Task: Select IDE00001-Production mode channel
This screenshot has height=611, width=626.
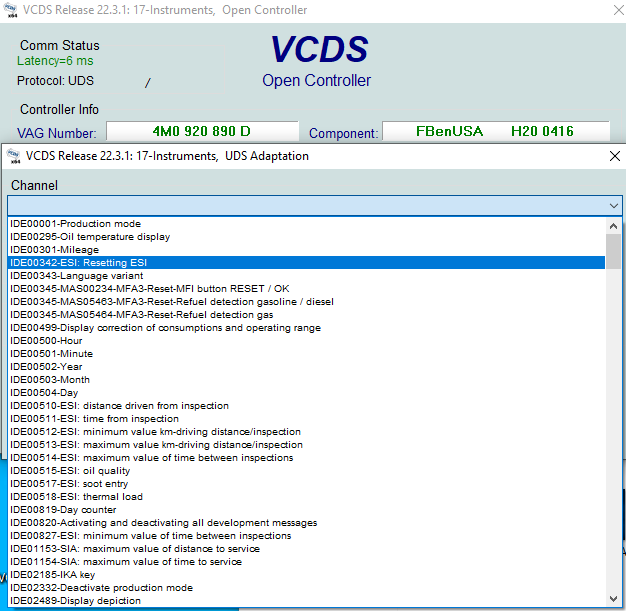Action: [75, 224]
